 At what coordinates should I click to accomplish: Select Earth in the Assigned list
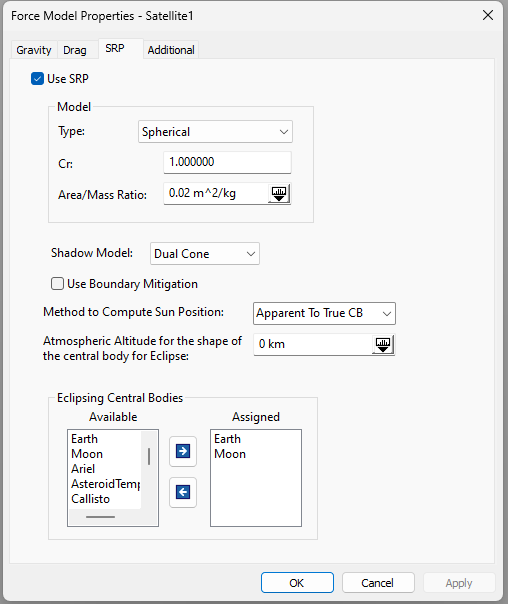(x=227, y=439)
